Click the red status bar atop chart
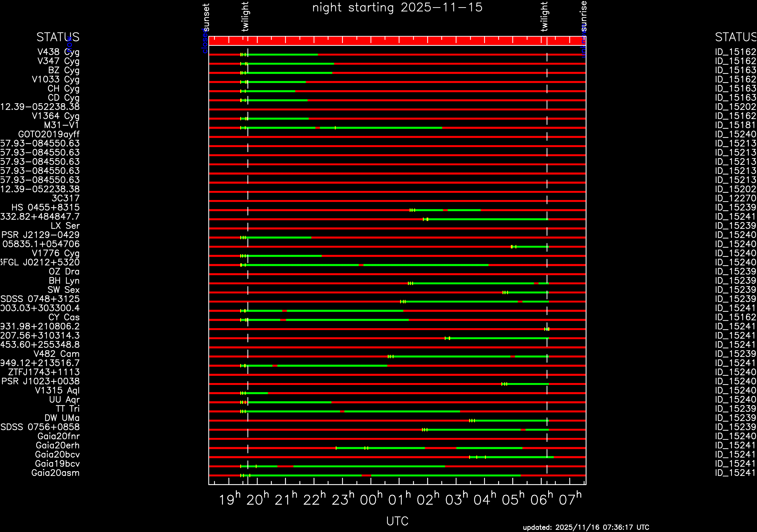Screen dimensions: 757x532 (397, 41)
